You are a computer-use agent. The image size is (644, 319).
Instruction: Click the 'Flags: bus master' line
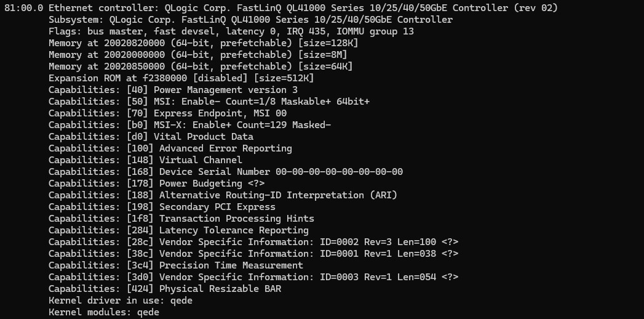[231, 31]
